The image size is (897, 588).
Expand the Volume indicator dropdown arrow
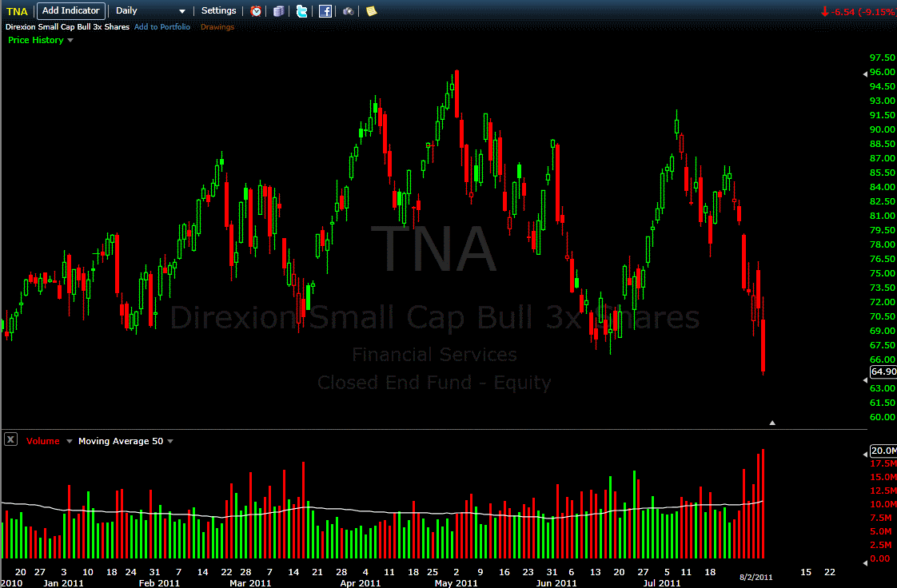pyautogui.click(x=70, y=441)
